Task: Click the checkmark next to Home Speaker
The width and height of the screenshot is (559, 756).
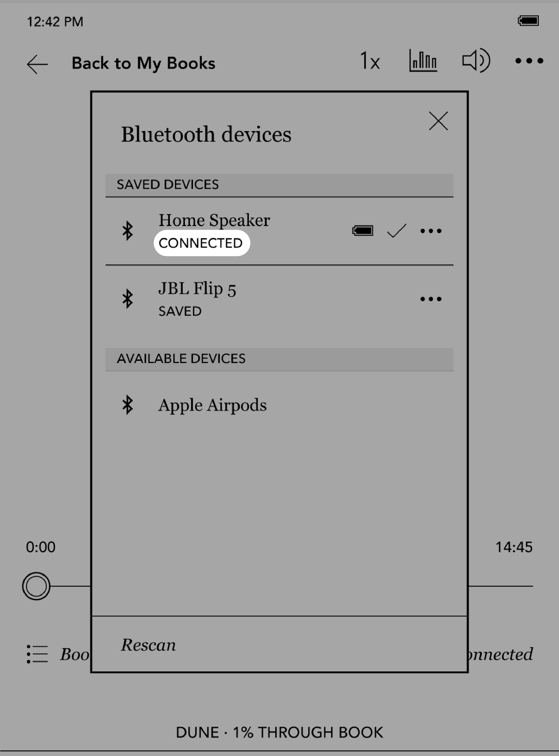Action: pyautogui.click(x=393, y=231)
